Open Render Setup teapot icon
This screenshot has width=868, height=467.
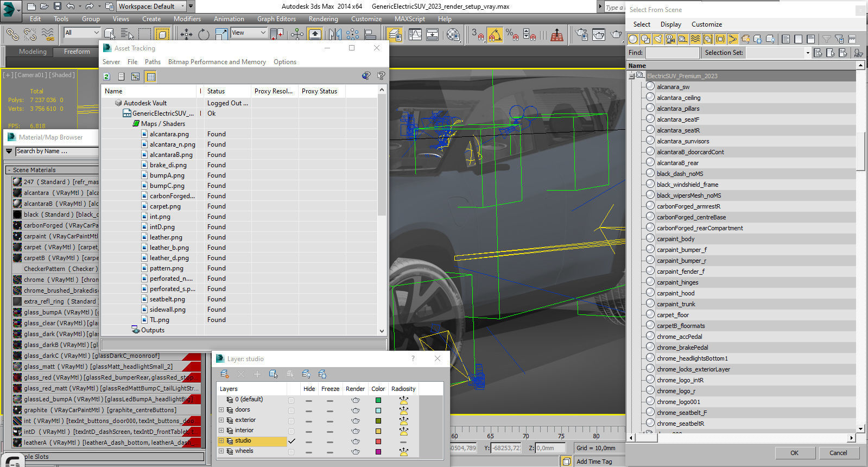(x=581, y=35)
